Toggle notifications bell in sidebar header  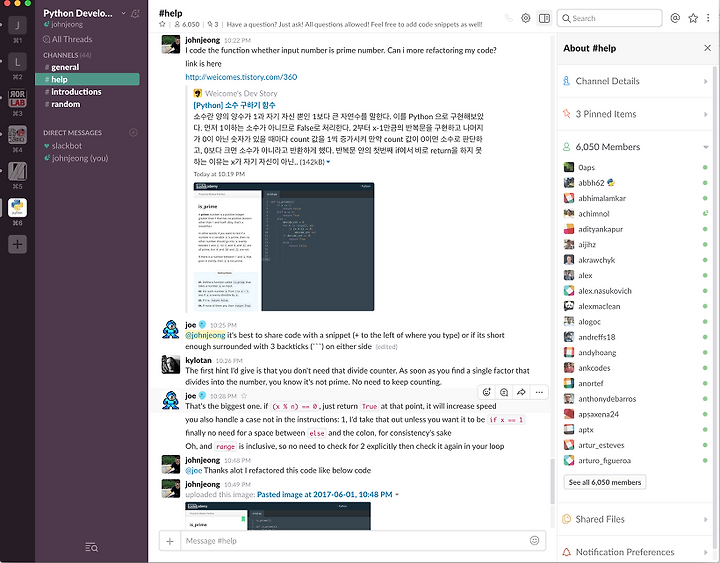(135, 14)
